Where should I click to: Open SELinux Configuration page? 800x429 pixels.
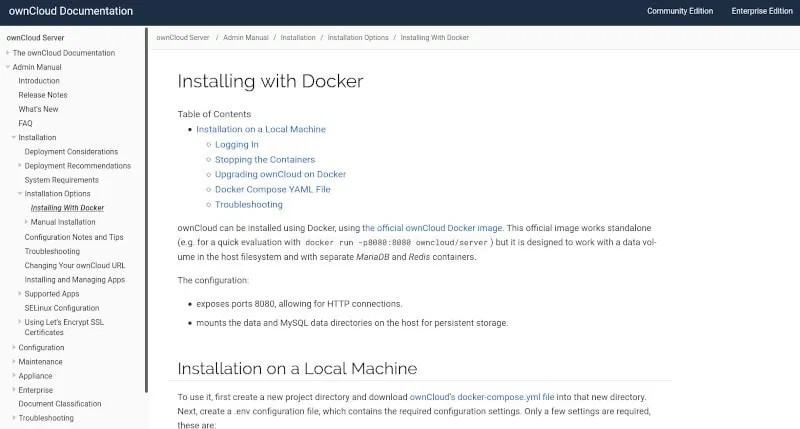pos(62,308)
